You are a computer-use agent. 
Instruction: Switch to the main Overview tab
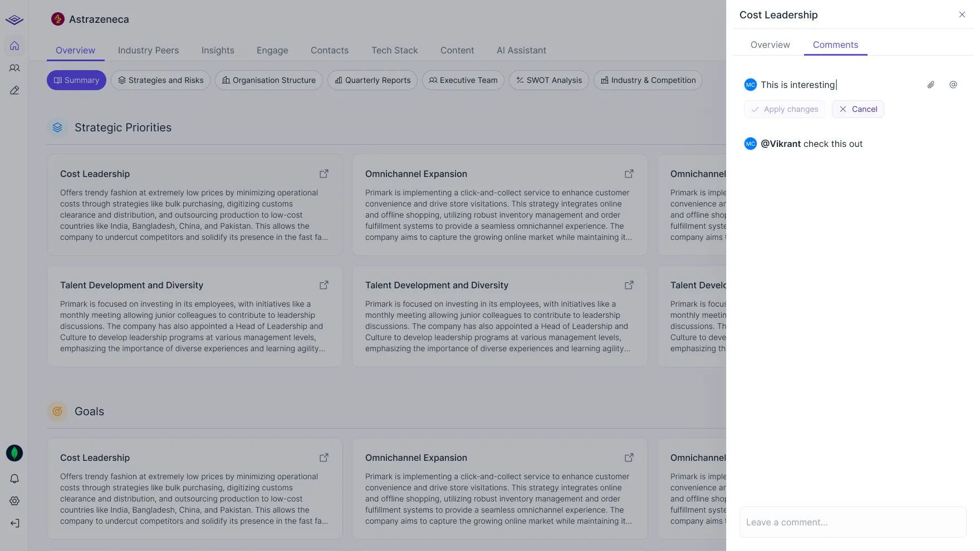[75, 50]
